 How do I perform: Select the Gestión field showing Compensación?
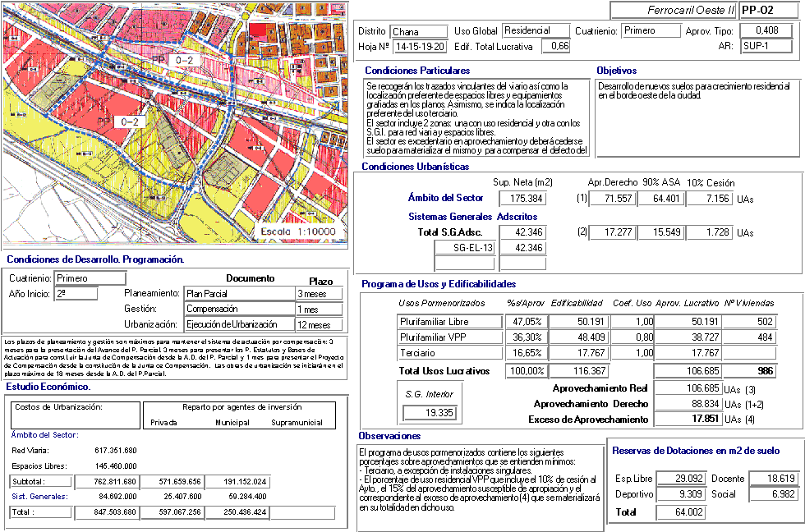point(238,310)
